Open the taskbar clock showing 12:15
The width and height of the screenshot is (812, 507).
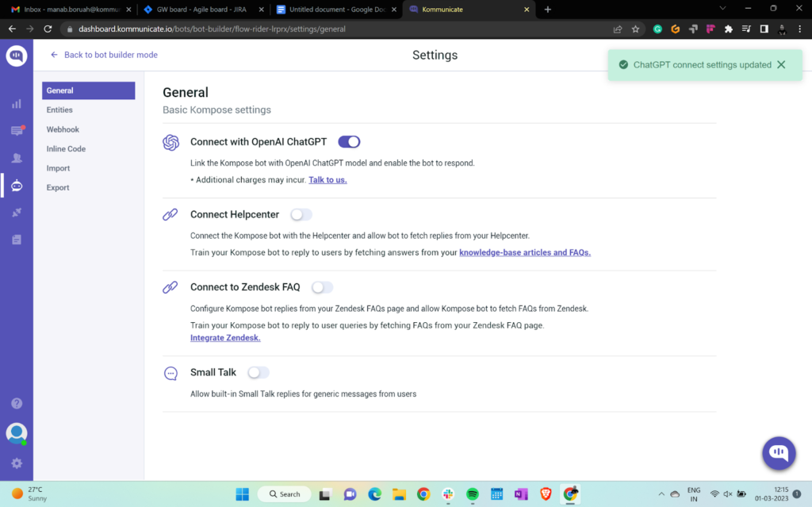[771, 494]
